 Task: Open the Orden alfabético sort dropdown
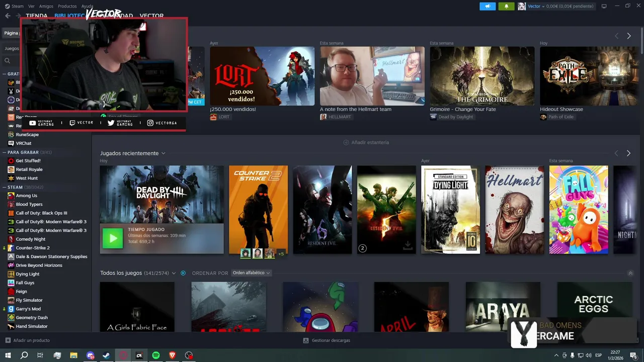(x=251, y=273)
